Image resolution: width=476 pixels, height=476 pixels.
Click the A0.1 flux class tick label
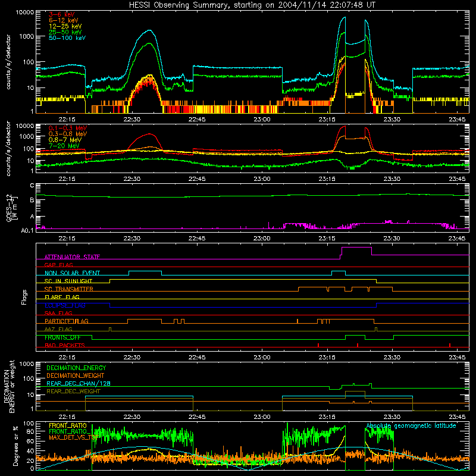tap(27, 231)
